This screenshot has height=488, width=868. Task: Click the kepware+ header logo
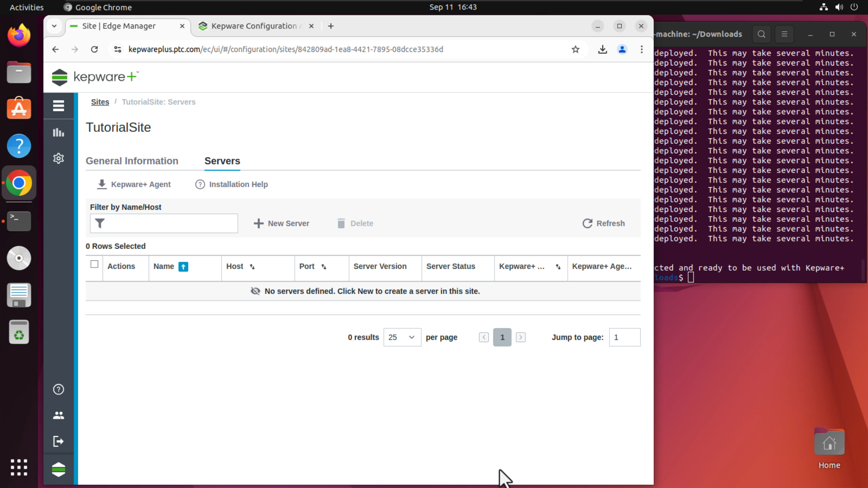(x=95, y=77)
